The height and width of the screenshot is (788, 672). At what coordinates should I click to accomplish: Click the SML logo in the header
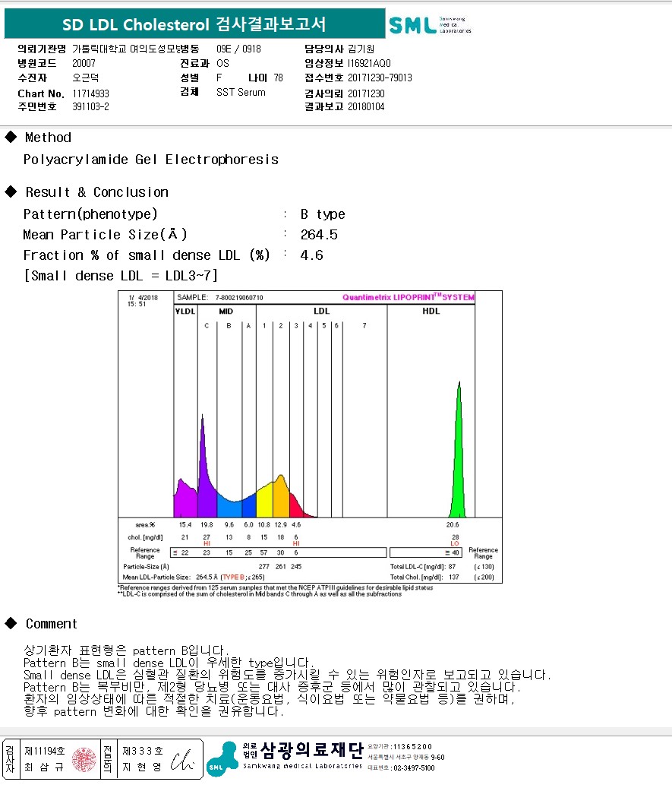tap(430, 25)
